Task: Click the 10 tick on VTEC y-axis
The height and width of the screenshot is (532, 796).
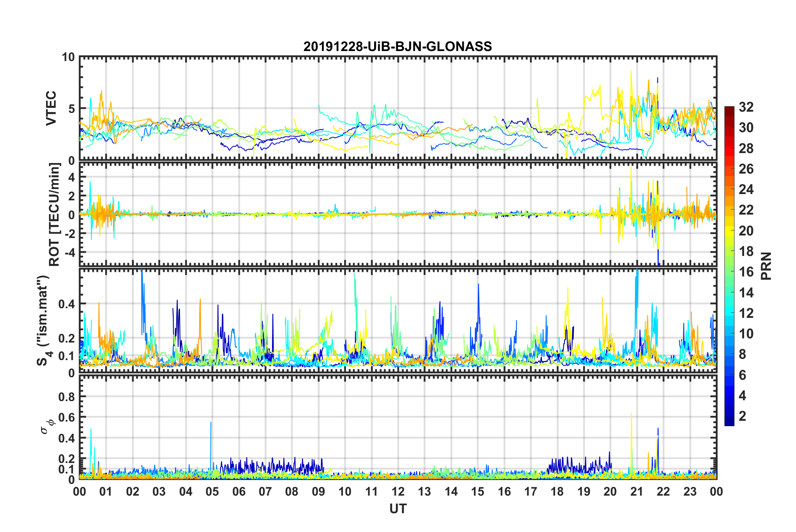Action: coord(68,57)
